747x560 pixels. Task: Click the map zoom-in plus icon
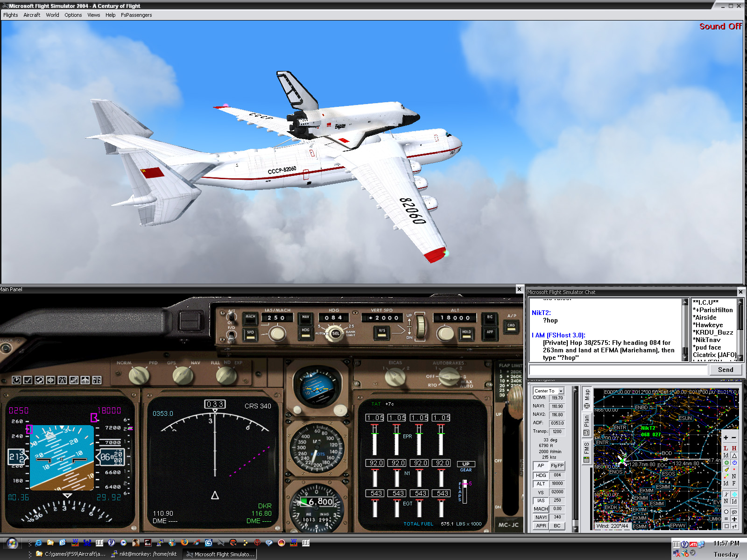click(x=726, y=438)
